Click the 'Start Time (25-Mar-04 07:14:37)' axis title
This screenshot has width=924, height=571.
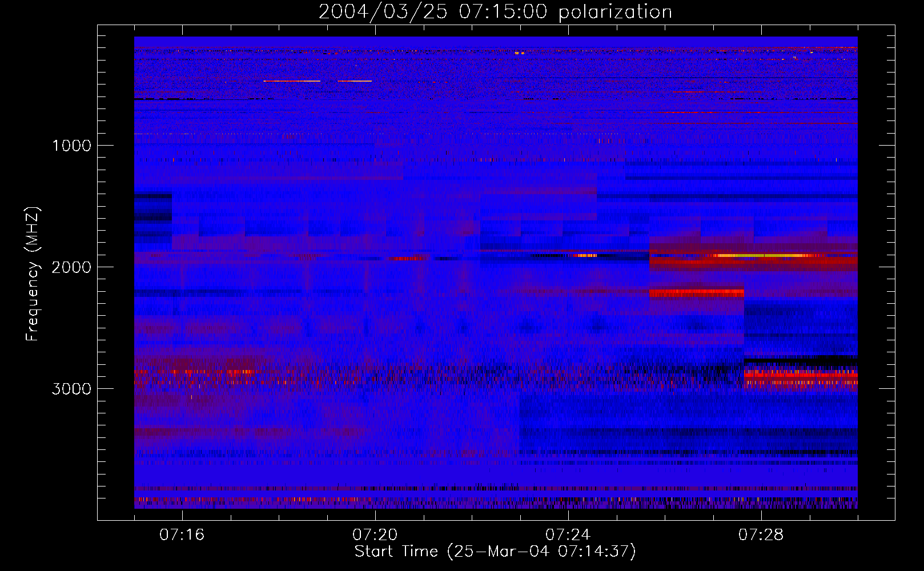[495, 552]
